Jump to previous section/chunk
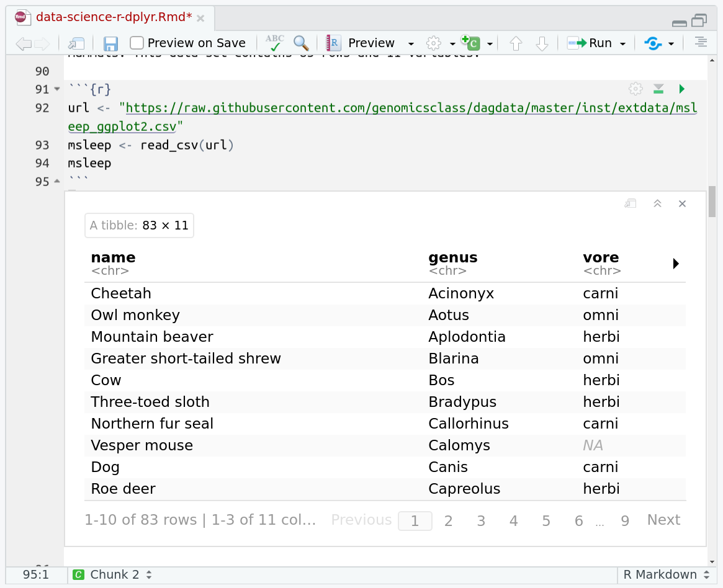The height and width of the screenshot is (588, 723). (516, 43)
